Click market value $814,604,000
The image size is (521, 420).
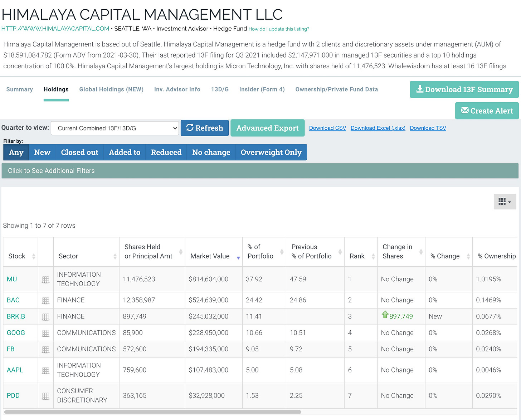209,279
